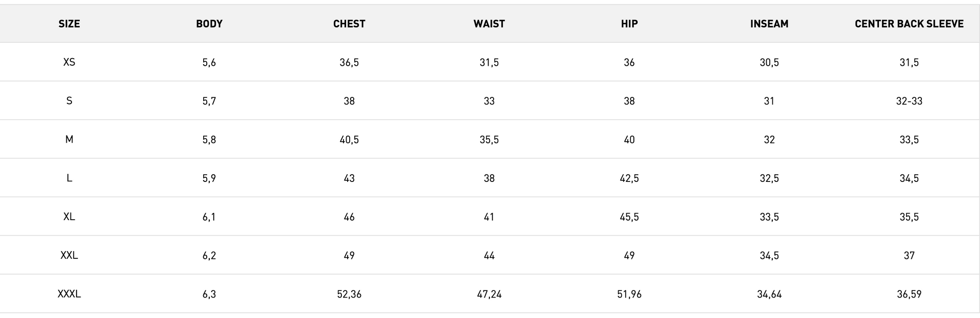Click the XS inseam value 30,5
Screen dimensions: 980x318
[x=769, y=62]
